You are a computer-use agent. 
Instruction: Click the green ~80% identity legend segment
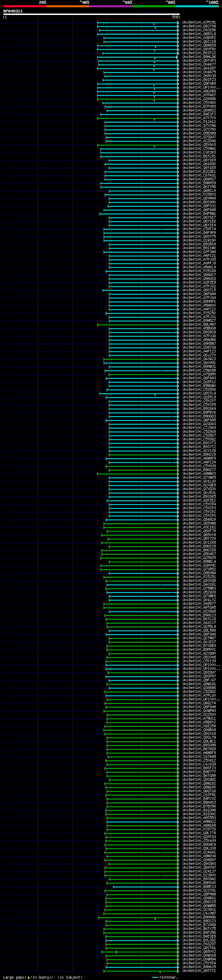154,6
